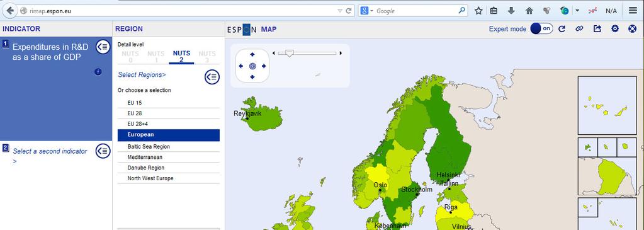Show bookmarks list icon
644x230 pixels.
tap(494, 11)
